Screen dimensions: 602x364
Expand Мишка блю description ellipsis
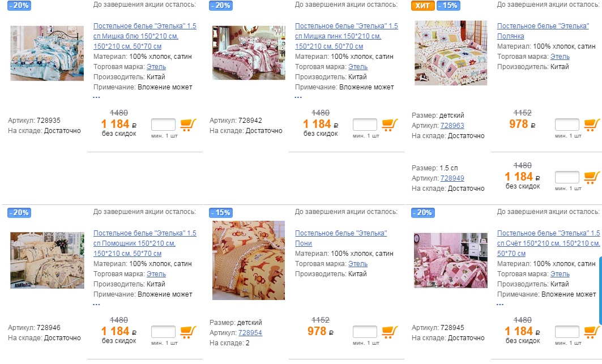(x=96, y=97)
